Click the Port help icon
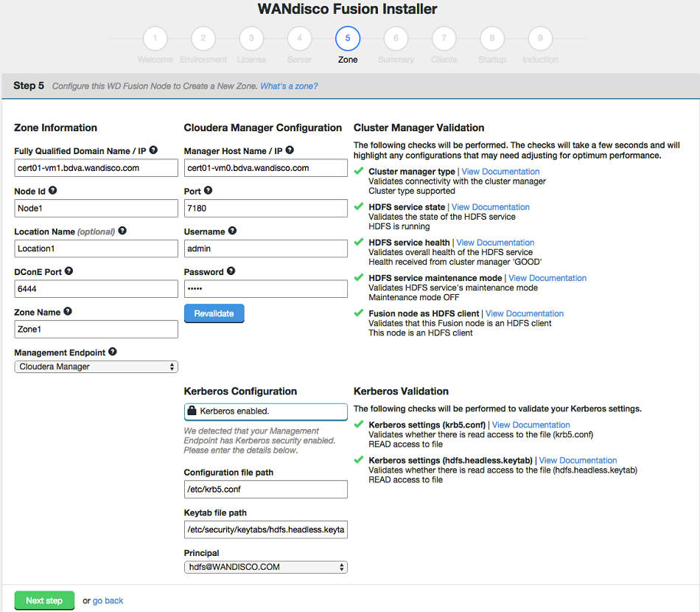The width and height of the screenshot is (700, 612). coord(208,190)
